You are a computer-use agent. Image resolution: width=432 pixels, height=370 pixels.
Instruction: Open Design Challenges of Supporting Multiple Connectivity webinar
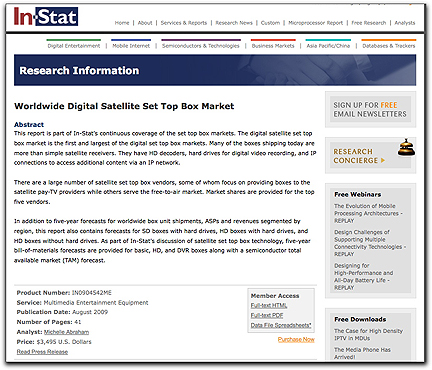click(x=370, y=243)
